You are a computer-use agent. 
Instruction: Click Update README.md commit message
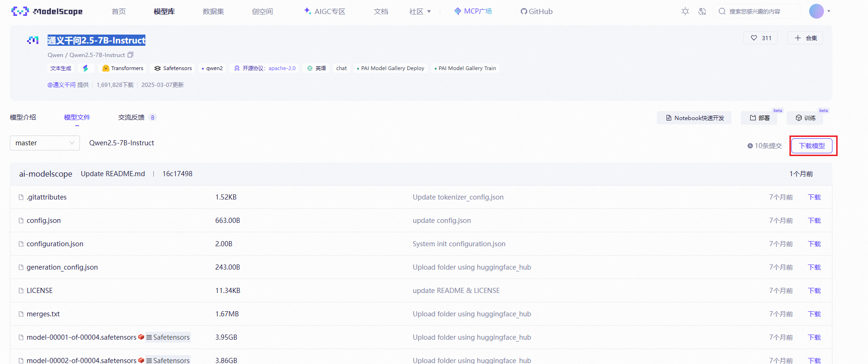113,174
